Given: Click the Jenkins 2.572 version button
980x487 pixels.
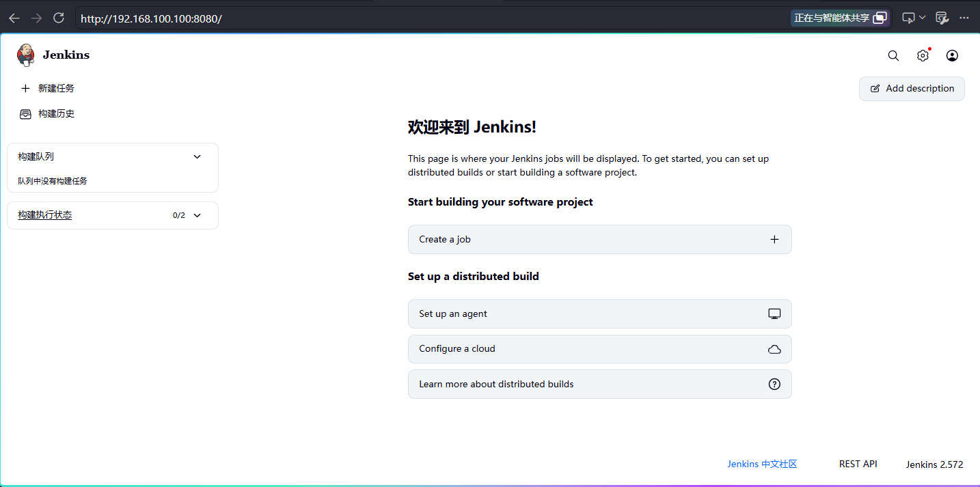Looking at the screenshot, I should [x=934, y=464].
